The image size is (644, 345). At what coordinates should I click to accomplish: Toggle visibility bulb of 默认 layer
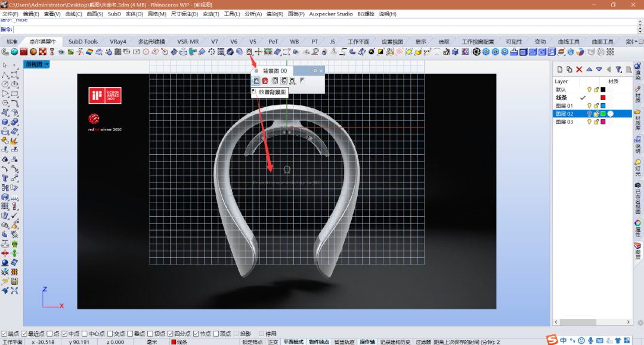coord(589,89)
